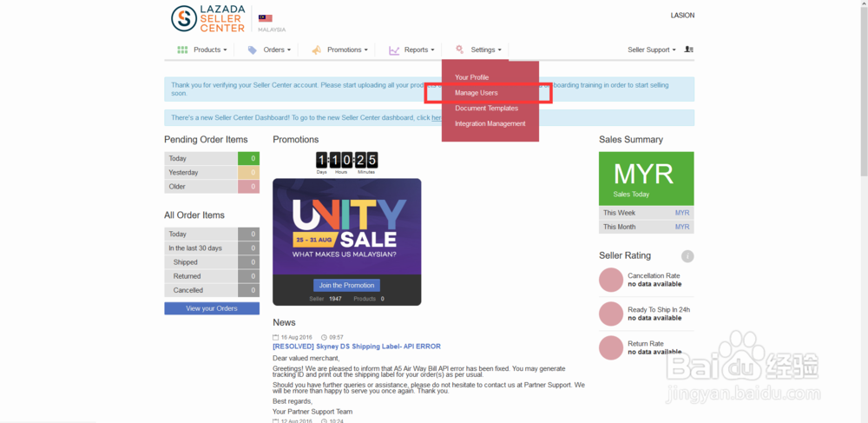Click the Older row in Pending Order Items
This screenshot has height=423, width=868.
(x=212, y=187)
